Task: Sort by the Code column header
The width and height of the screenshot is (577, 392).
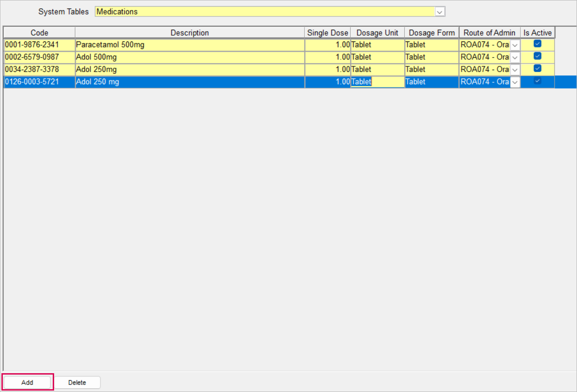Action: click(x=40, y=32)
